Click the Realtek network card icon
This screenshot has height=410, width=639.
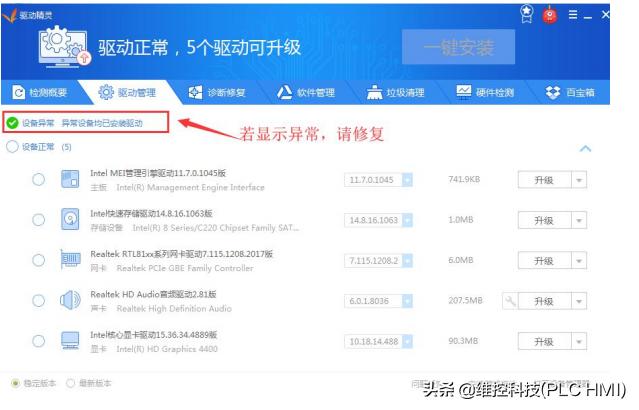(x=70, y=259)
